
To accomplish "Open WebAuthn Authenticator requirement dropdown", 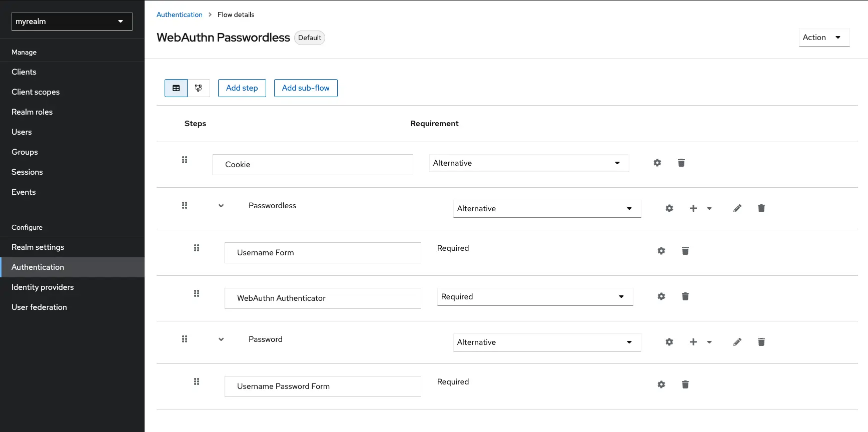I will click(535, 297).
